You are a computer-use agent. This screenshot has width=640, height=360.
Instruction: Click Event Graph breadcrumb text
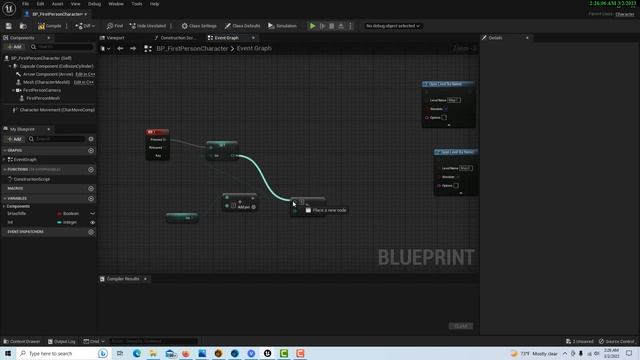[254, 49]
